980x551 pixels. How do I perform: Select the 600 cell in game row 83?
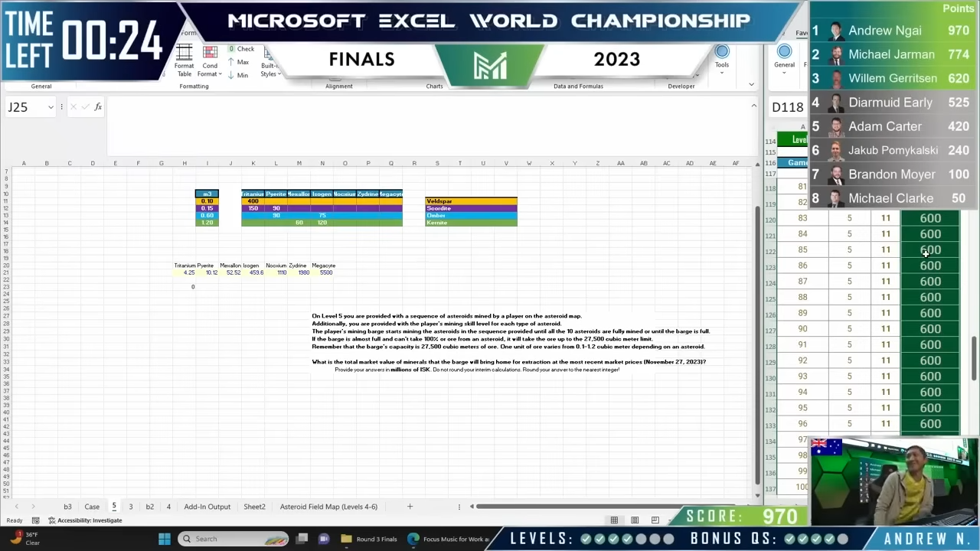coord(930,218)
